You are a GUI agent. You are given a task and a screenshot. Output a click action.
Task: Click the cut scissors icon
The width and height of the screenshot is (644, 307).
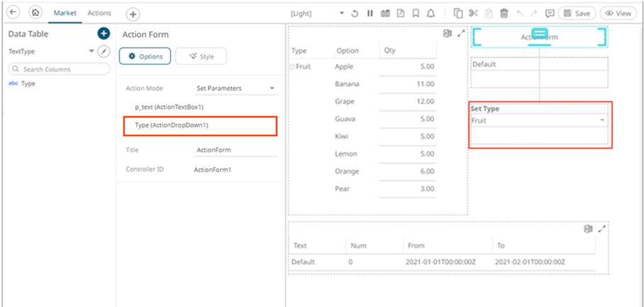point(473,13)
